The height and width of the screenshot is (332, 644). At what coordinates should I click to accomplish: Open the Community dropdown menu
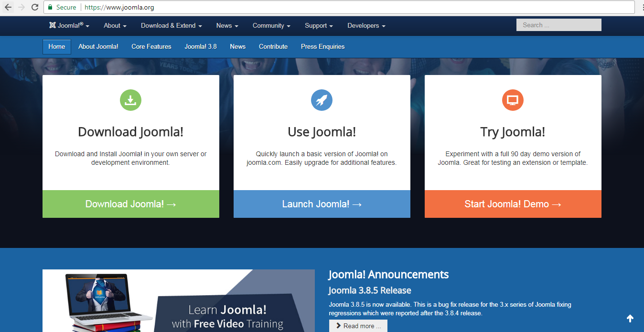pos(271,25)
